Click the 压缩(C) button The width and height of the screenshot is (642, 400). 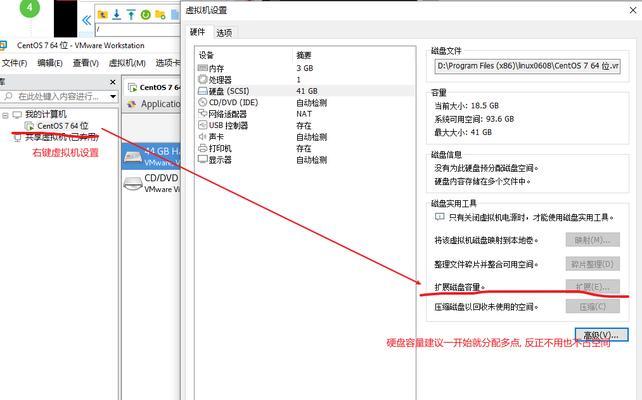point(592,307)
